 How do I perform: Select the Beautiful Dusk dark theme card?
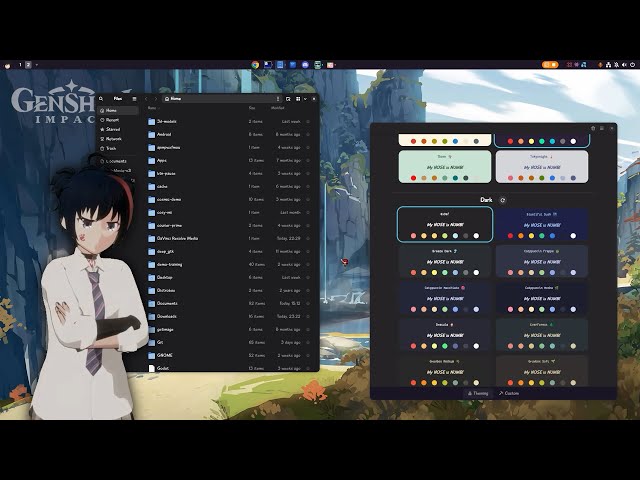click(542, 224)
